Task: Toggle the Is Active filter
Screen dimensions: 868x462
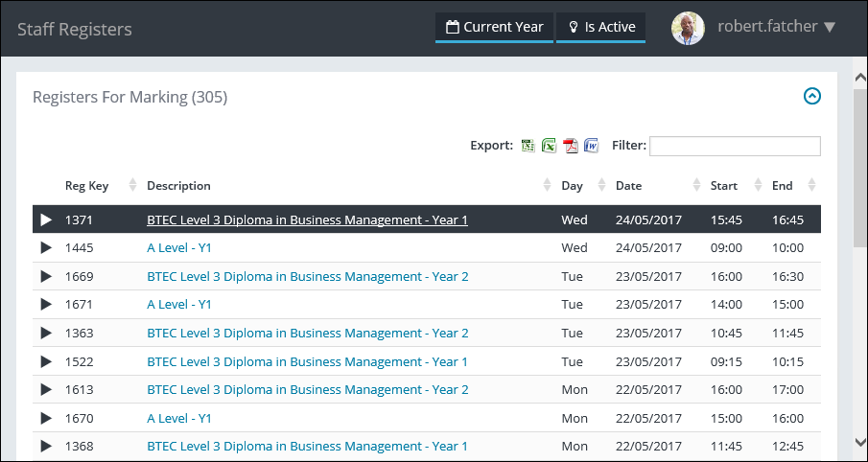Action: coord(601,27)
